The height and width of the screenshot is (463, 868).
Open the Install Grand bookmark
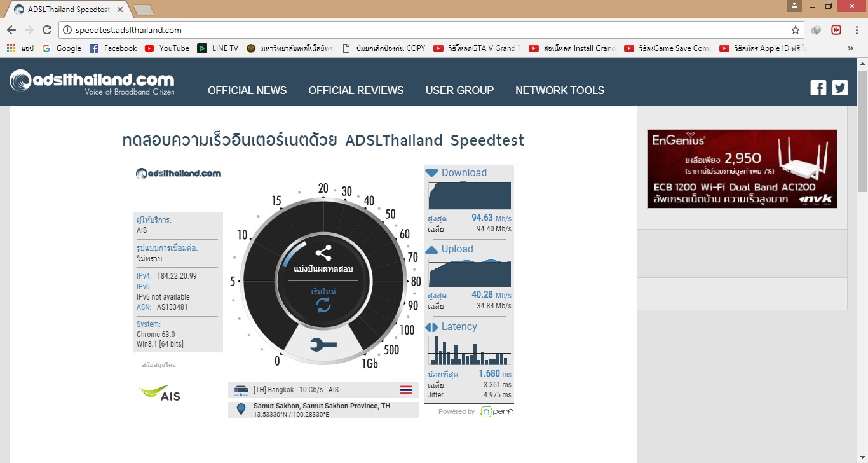[572, 48]
